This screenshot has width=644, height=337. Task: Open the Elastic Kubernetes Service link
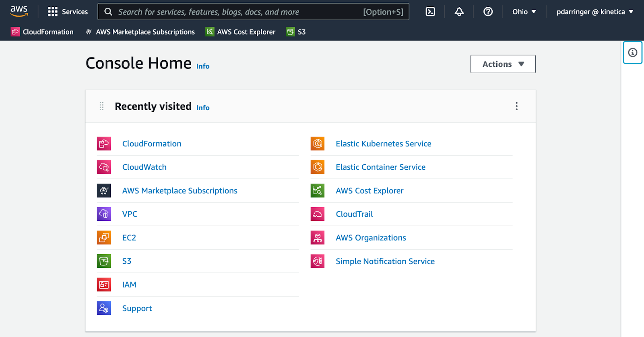384,144
